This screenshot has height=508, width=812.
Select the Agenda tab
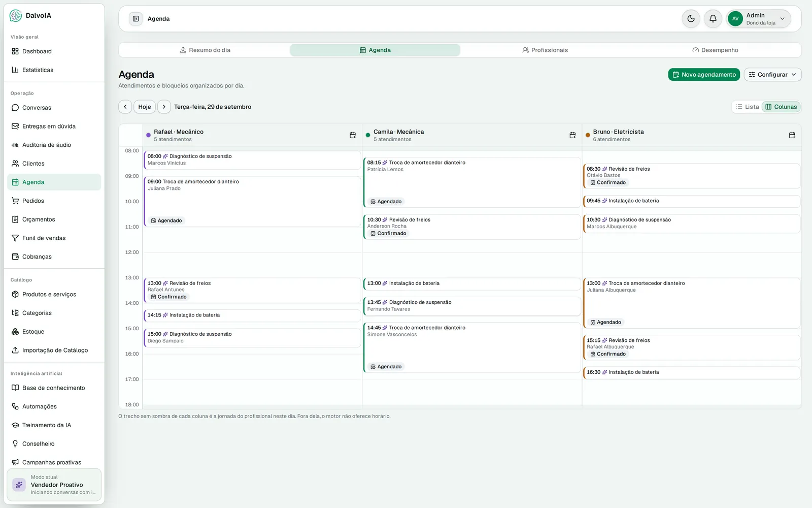click(x=375, y=50)
